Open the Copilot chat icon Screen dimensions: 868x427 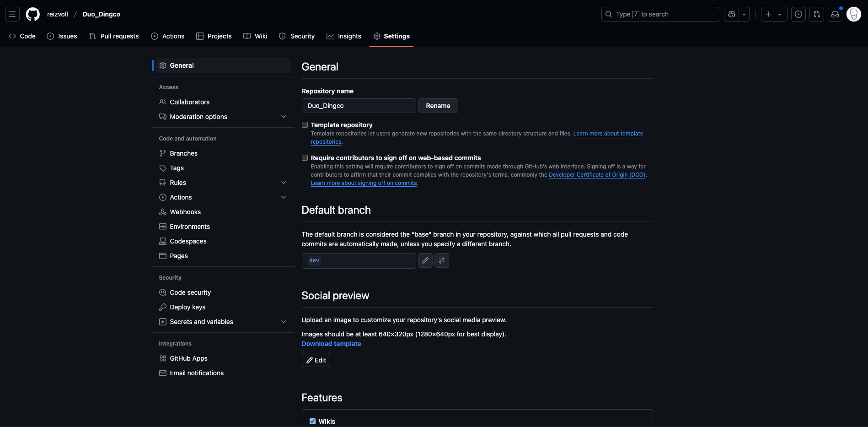pos(732,14)
